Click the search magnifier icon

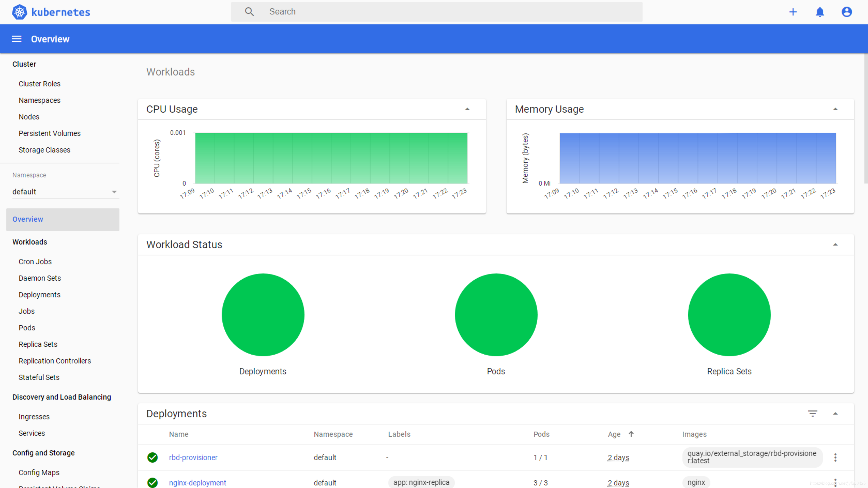click(x=249, y=12)
